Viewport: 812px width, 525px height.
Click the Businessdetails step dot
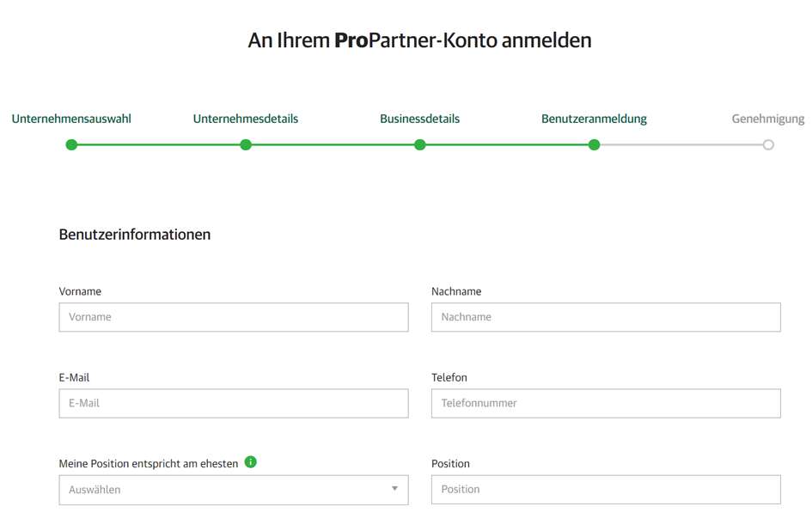tap(420, 145)
